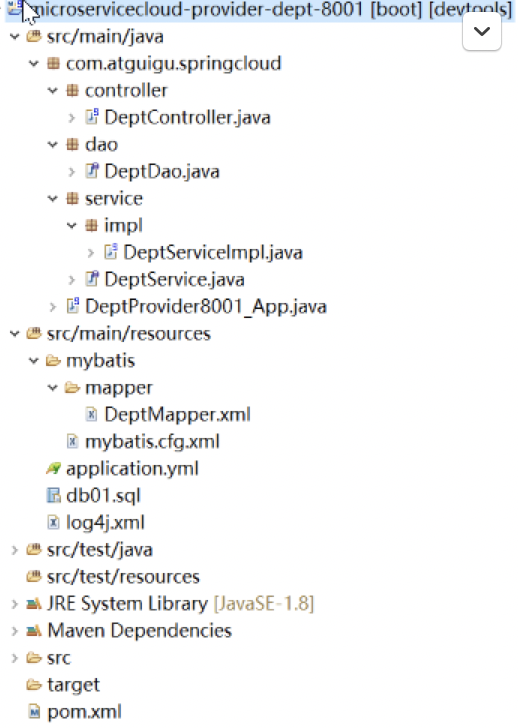Click the src/main/java source folder icon
Viewport: 518px width, 728px height.
tap(34, 36)
